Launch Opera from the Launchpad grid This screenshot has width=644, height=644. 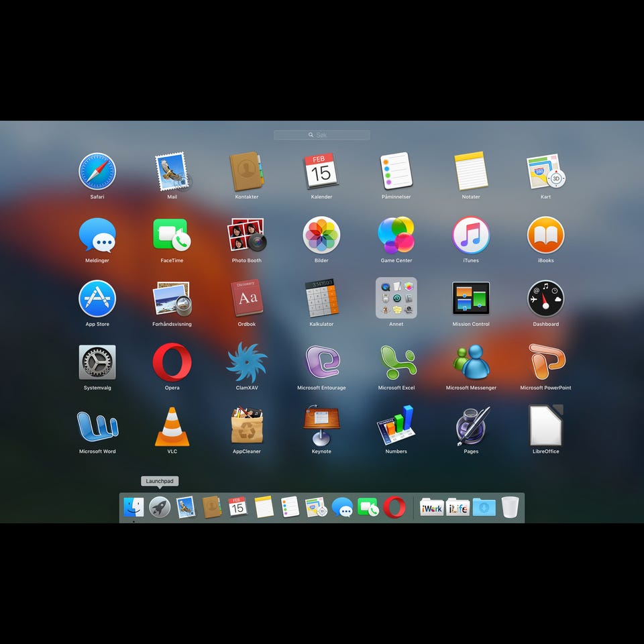coord(172,362)
